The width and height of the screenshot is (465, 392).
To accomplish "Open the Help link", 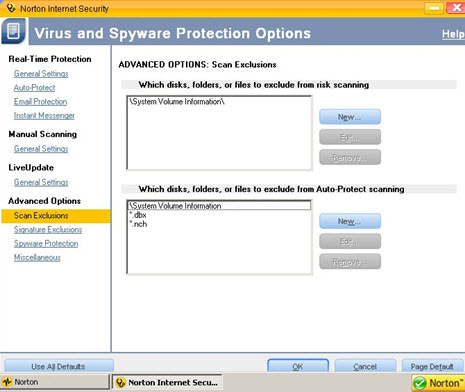I will pos(453,34).
